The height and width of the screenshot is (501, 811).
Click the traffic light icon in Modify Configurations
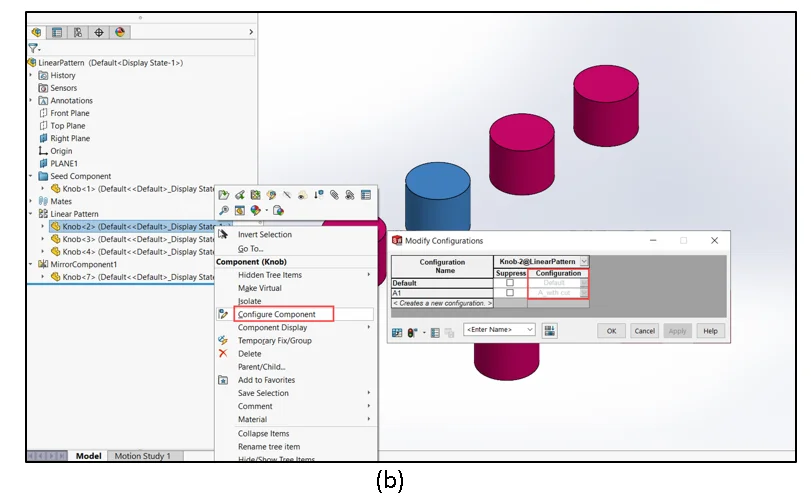[412, 332]
